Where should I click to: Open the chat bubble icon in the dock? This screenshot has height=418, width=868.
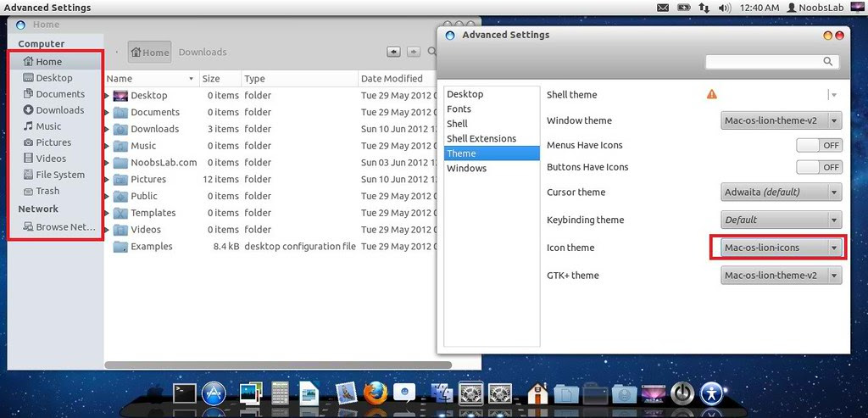[x=404, y=393]
